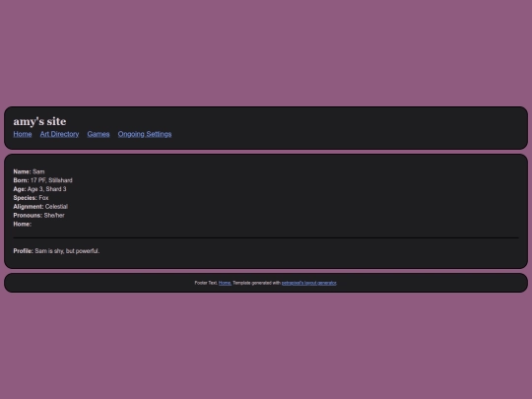532x399 pixels.
Task: Click the "Born: 17 PF, Stillshard" line
Action: [x=42, y=180]
